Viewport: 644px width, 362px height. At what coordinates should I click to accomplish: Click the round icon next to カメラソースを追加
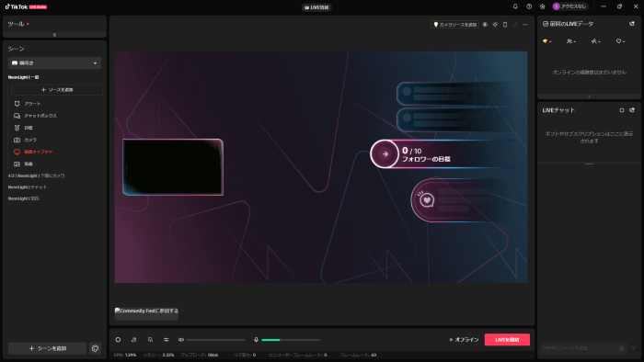485,25
